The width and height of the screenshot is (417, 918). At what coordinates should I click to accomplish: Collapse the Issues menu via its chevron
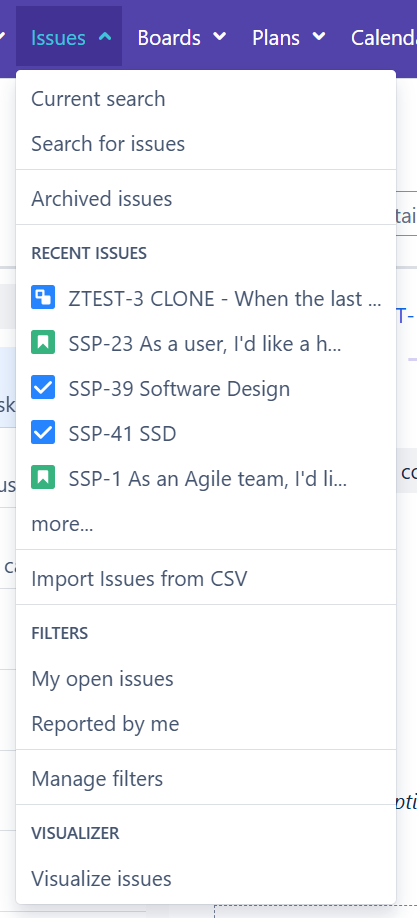105,37
